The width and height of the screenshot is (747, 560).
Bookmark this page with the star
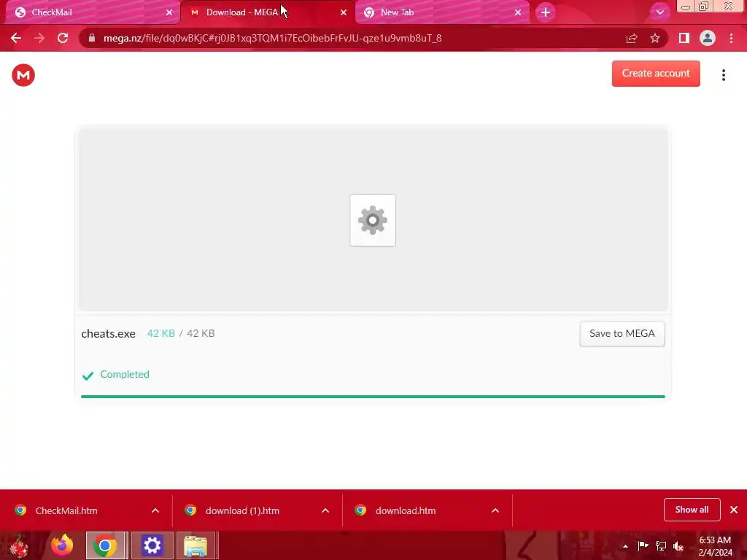tap(655, 38)
